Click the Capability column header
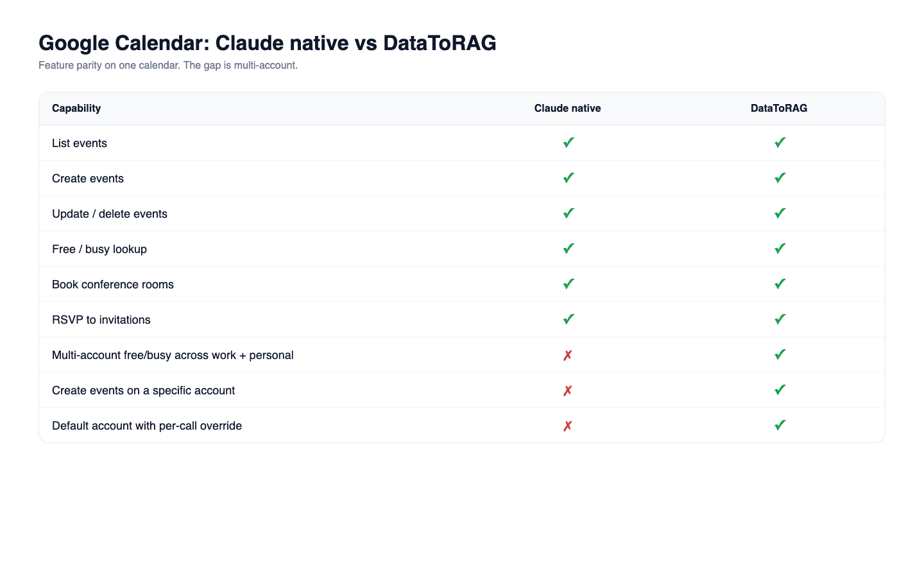 pos(76,108)
